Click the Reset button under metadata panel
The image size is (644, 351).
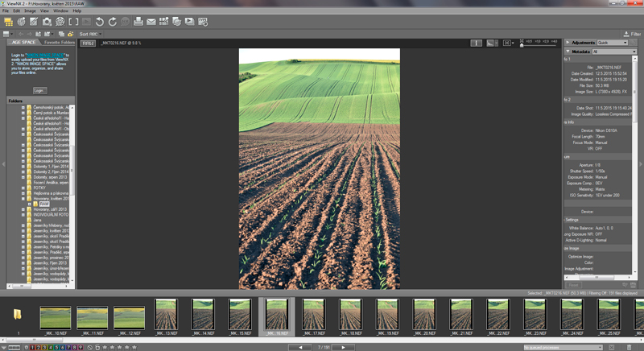click(574, 285)
